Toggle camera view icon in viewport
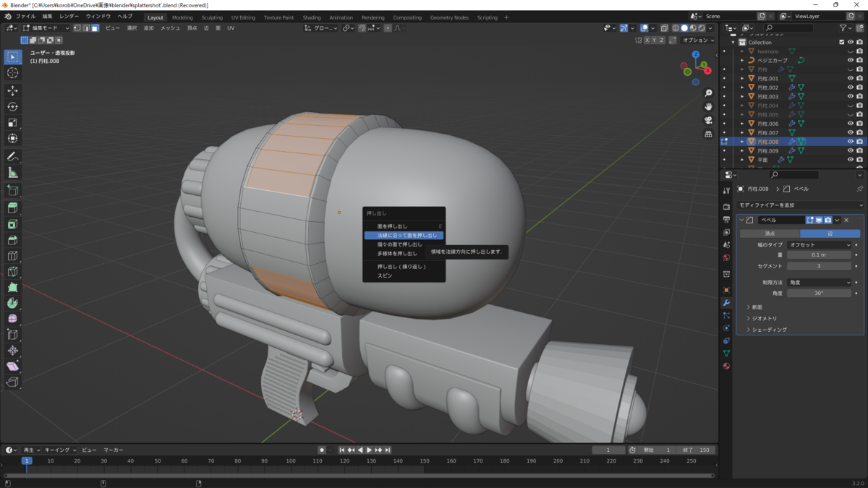This screenshot has height=488, width=868. pyautogui.click(x=708, y=120)
